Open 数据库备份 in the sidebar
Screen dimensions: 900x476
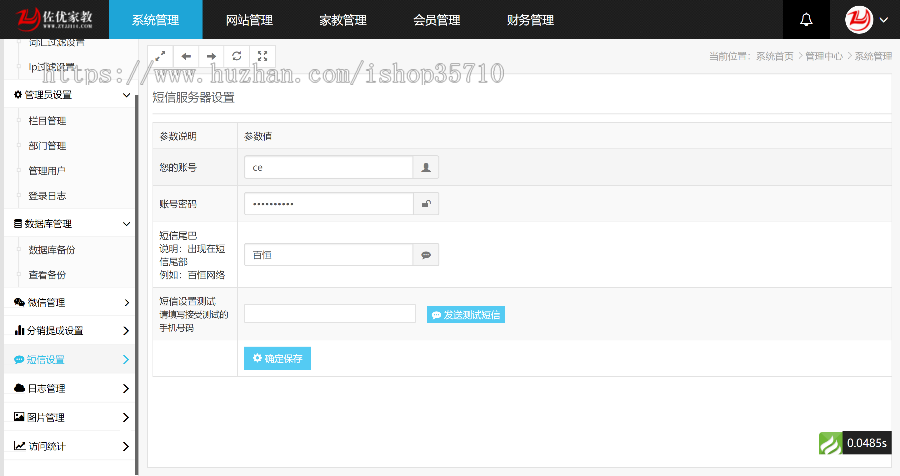tap(52, 250)
